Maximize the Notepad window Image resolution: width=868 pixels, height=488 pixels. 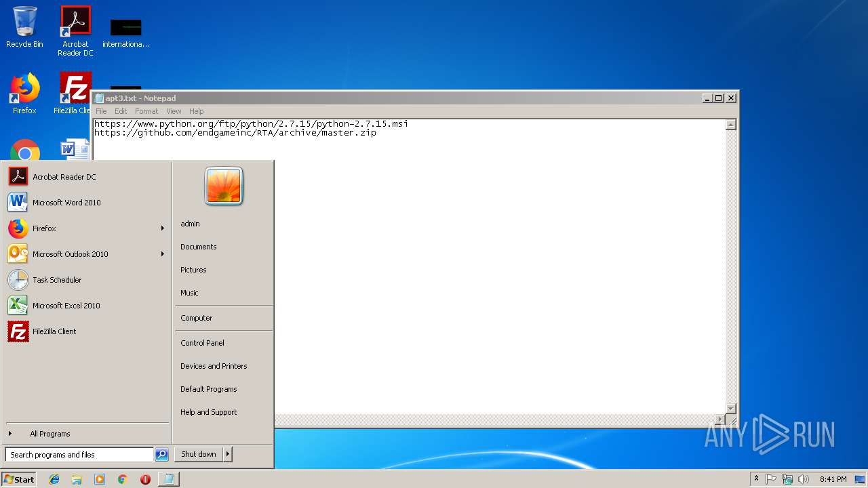pos(719,98)
